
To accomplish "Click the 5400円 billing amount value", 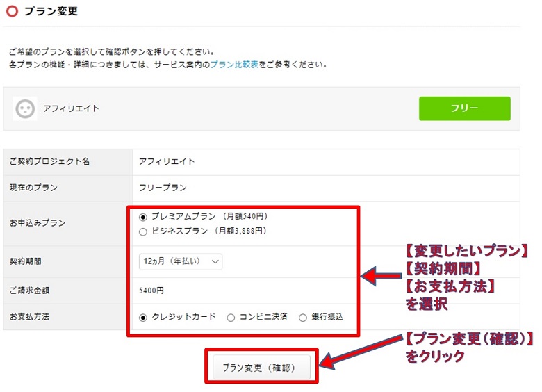I will click(x=152, y=291).
